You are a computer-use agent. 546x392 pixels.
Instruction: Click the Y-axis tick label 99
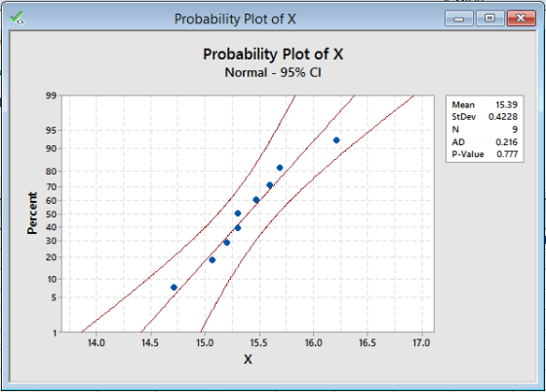click(51, 96)
